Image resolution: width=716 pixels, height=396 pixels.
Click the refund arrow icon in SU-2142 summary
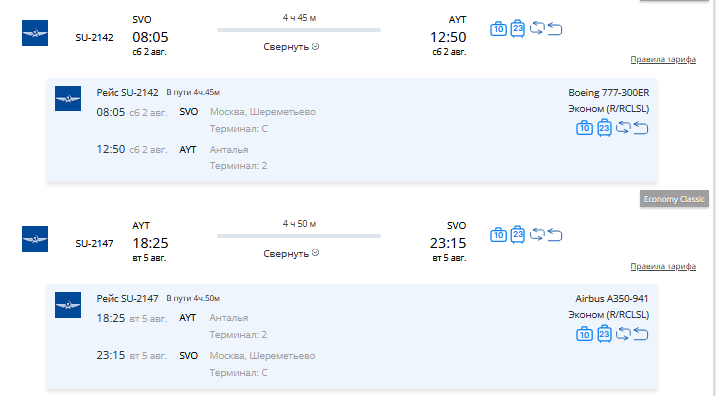pyautogui.click(x=554, y=29)
